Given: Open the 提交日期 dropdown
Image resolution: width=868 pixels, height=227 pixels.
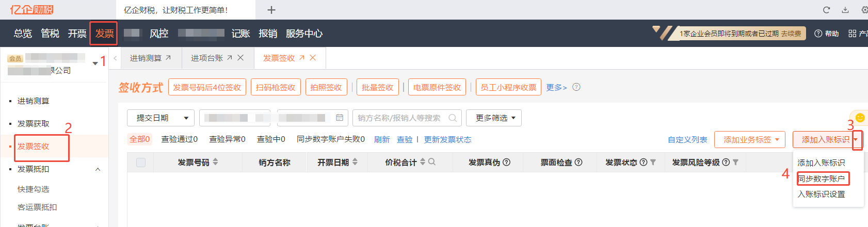Looking at the screenshot, I should (160, 118).
